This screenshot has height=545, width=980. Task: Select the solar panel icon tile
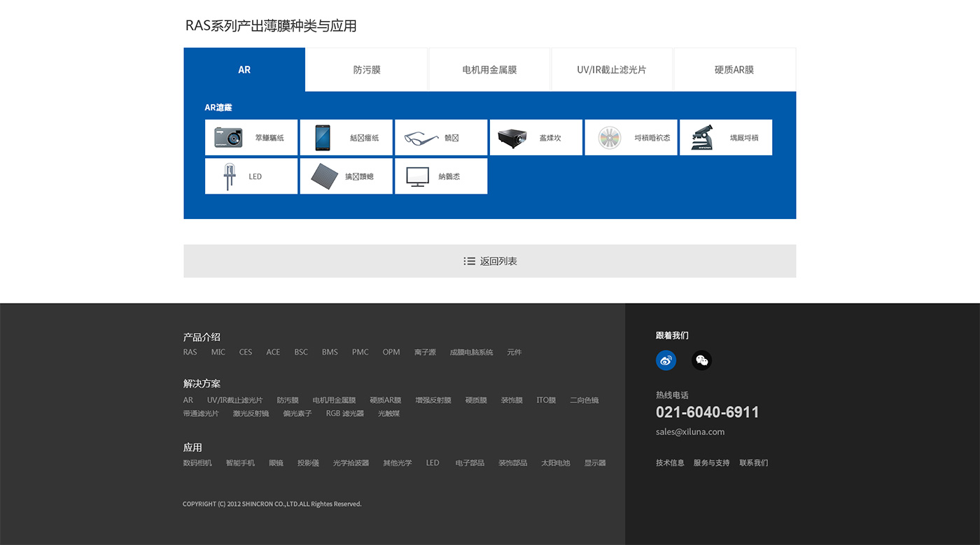pos(346,176)
